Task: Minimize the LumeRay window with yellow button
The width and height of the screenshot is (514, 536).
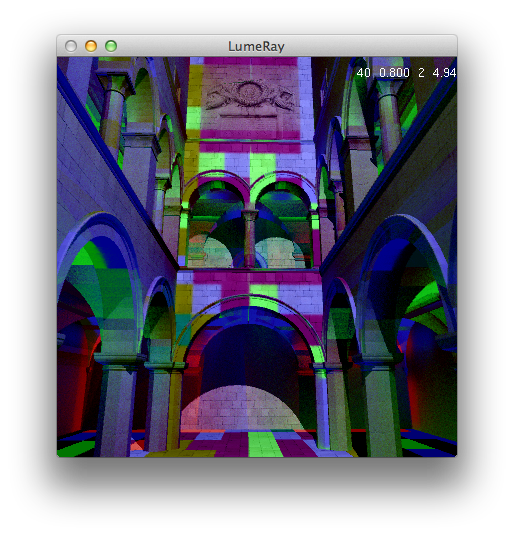Action: 91,46
